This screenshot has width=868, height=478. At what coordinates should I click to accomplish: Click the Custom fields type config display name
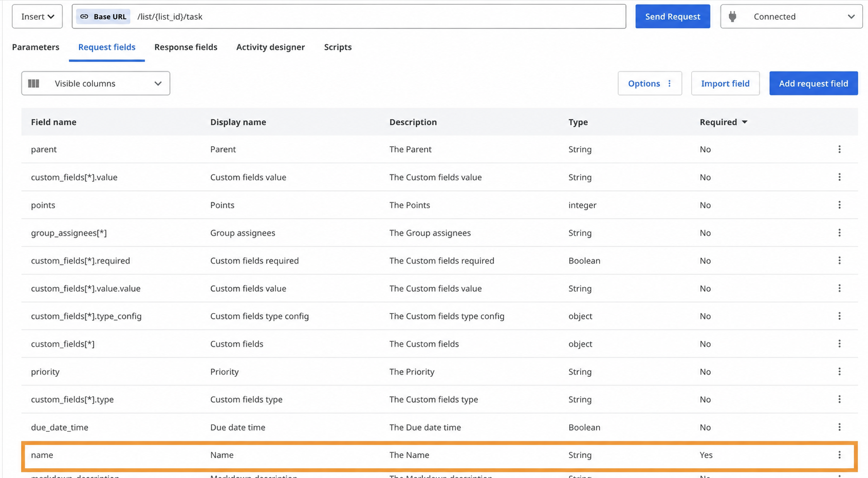coord(260,316)
